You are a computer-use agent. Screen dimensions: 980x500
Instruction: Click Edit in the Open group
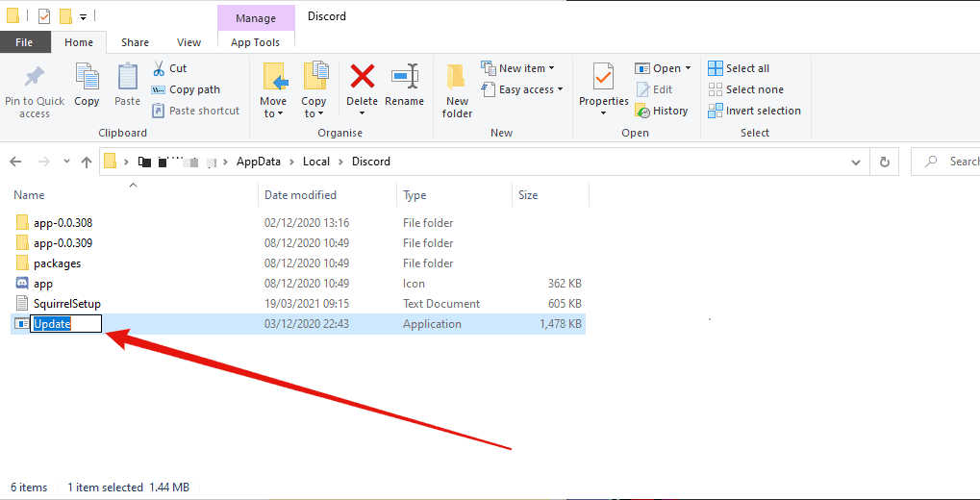(654, 89)
